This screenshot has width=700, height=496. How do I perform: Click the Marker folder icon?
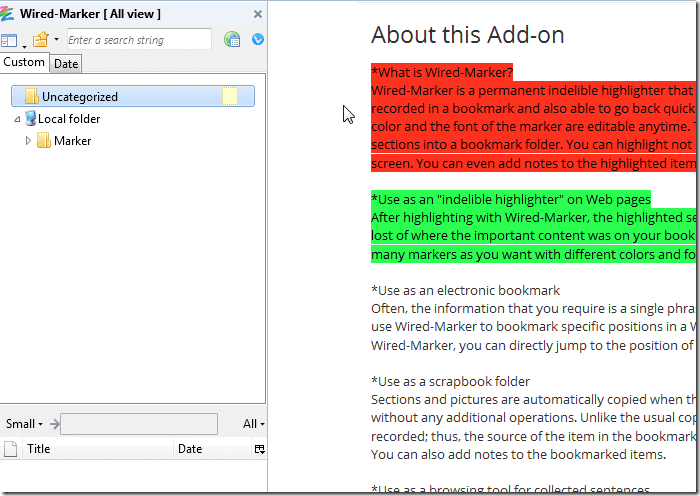click(x=43, y=141)
